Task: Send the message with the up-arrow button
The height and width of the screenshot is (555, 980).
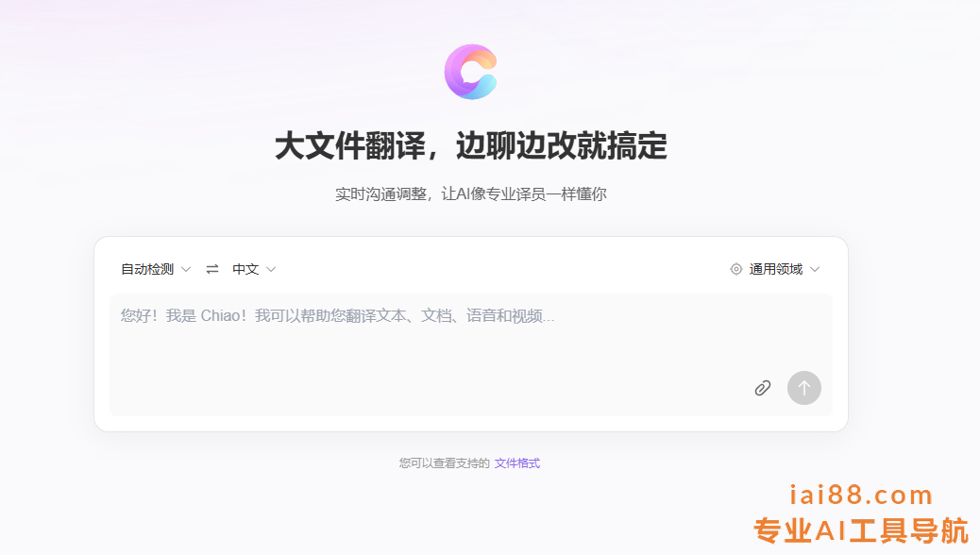Action: 803,388
